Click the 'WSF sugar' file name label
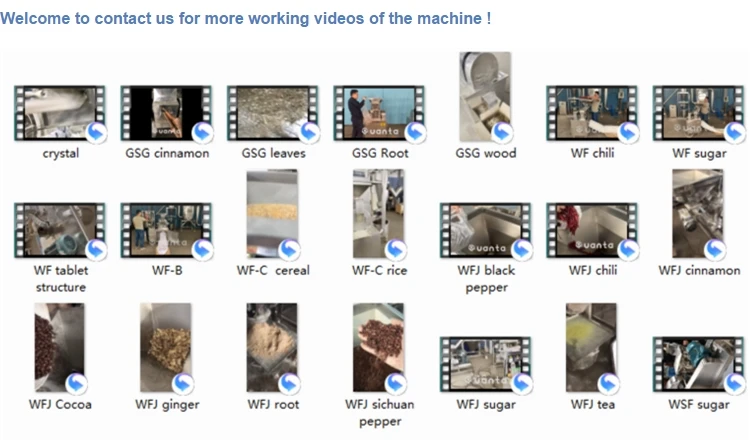Screen dimensions: 750x440 coord(699,405)
